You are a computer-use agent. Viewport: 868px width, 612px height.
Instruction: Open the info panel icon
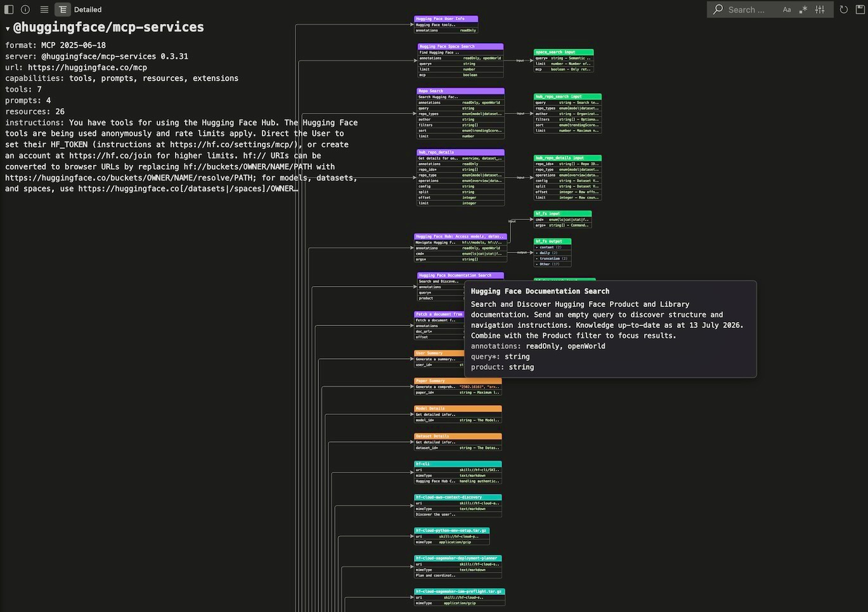pyautogui.click(x=25, y=10)
